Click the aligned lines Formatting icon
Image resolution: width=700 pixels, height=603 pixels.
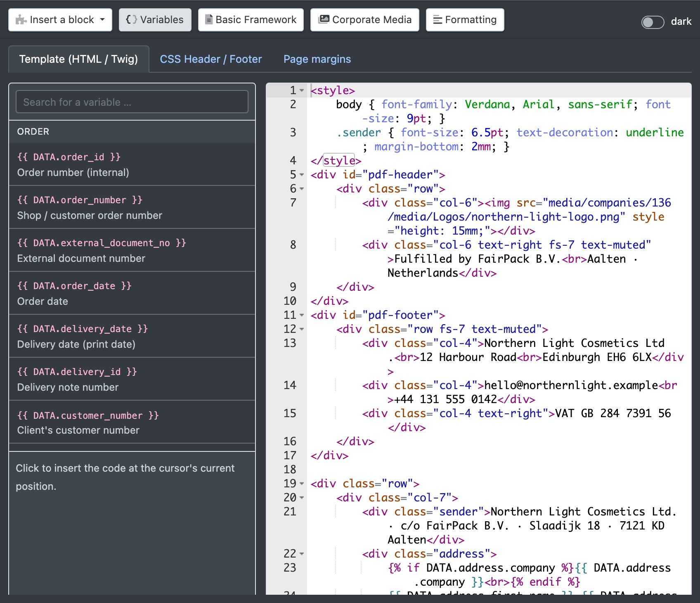click(x=437, y=20)
